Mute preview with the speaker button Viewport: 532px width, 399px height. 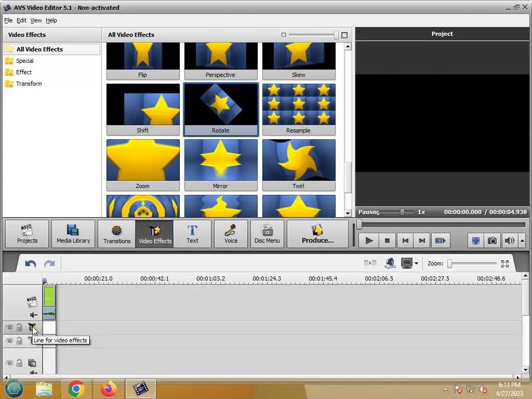(x=509, y=241)
